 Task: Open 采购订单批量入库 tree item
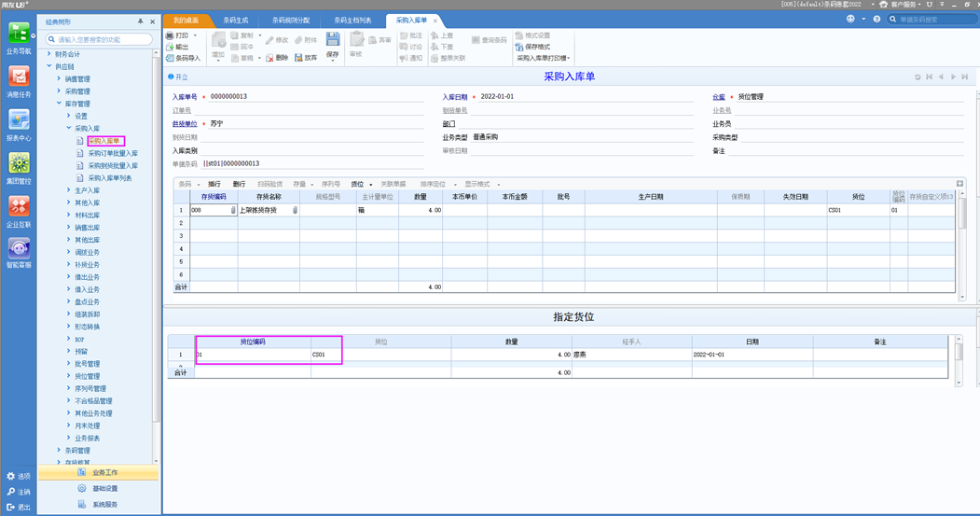click(x=113, y=153)
